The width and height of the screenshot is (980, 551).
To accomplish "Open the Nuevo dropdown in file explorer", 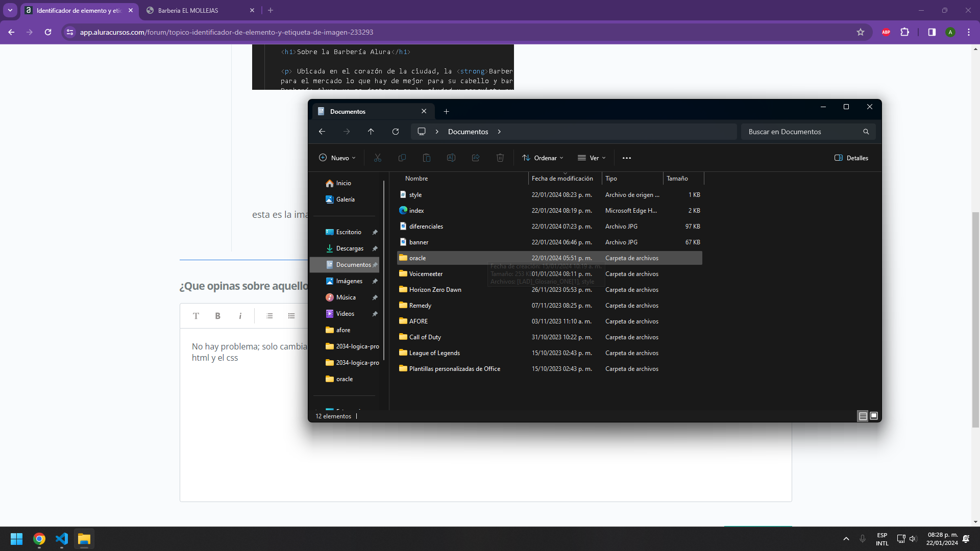I will [336, 158].
